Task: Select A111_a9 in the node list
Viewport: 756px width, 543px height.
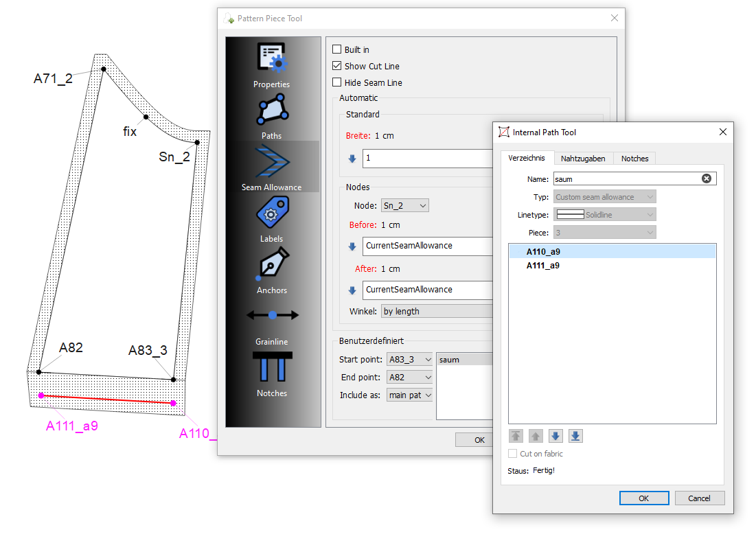Action: (543, 265)
